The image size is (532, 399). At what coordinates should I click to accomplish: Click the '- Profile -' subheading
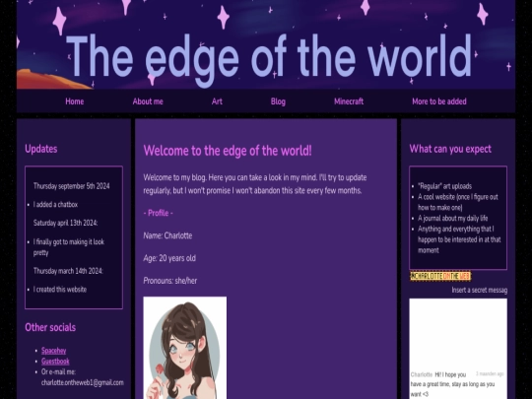158,213
